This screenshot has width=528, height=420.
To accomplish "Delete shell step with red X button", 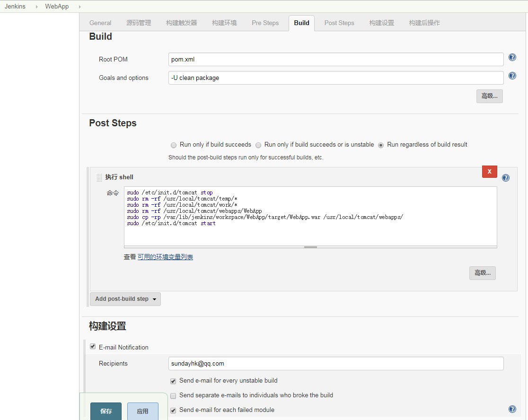I will coord(489,172).
